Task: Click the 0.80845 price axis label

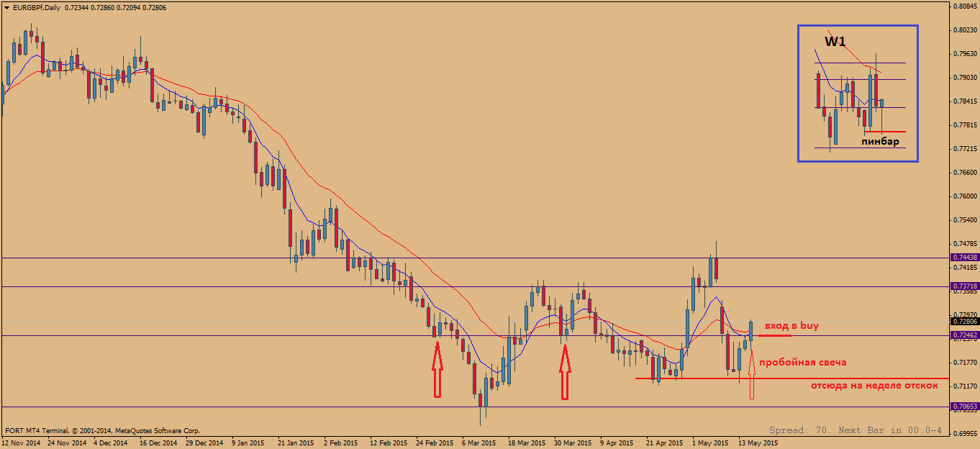Action: [x=965, y=6]
